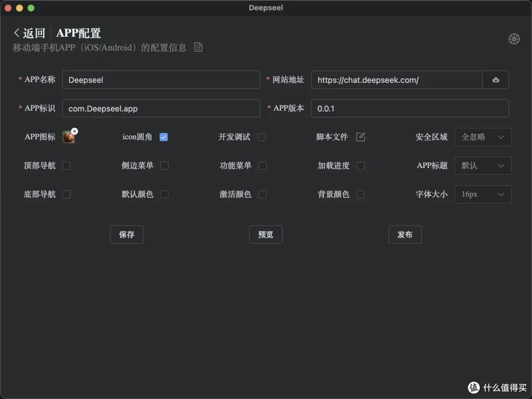Viewport: 532px width, 399px height.
Task: Enable the 侧边菜单 checkbox
Action: (x=165, y=166)
